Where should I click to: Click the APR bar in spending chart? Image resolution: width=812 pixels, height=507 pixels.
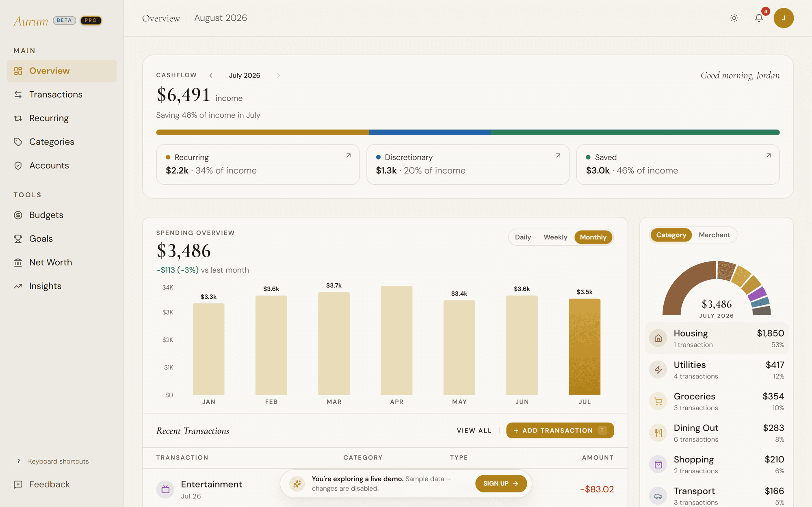396,340
